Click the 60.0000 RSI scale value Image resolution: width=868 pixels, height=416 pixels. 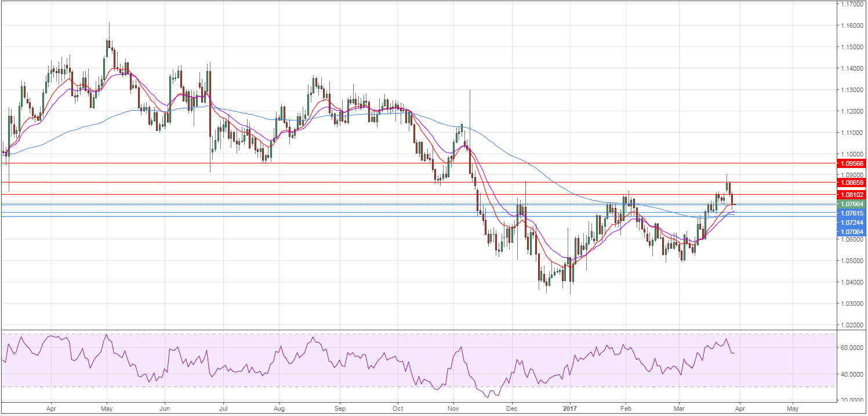click(853, 348)
